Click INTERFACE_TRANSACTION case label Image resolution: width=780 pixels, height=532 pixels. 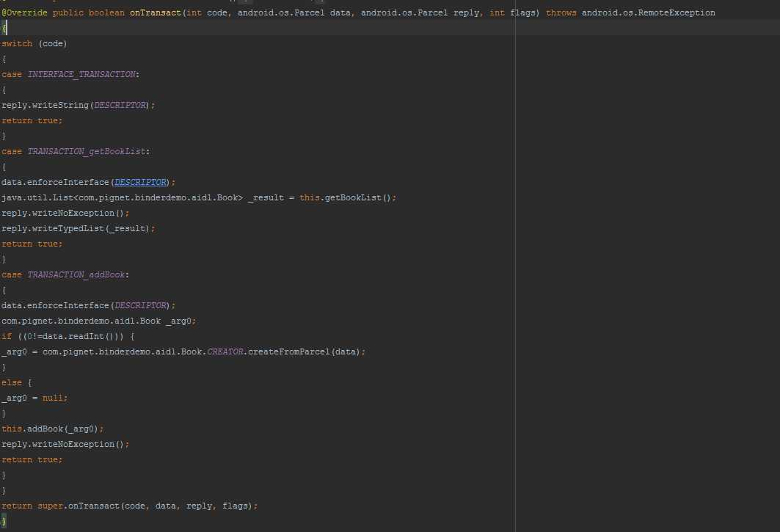pyautogui.click(x=81, y=74)
